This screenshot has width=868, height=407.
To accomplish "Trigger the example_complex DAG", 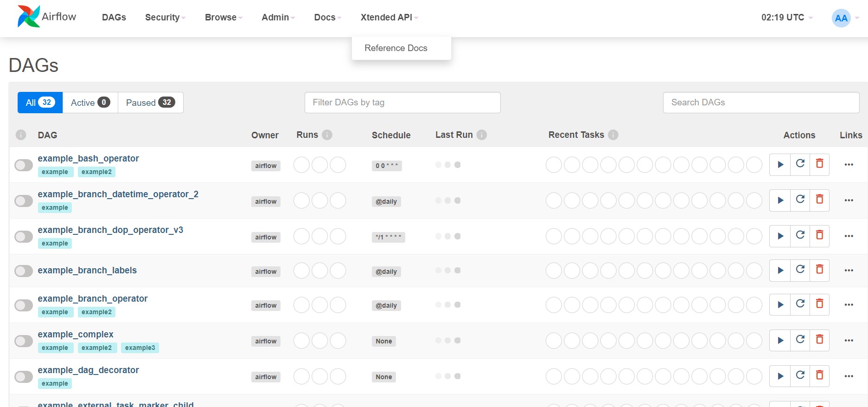I will 780,340.
